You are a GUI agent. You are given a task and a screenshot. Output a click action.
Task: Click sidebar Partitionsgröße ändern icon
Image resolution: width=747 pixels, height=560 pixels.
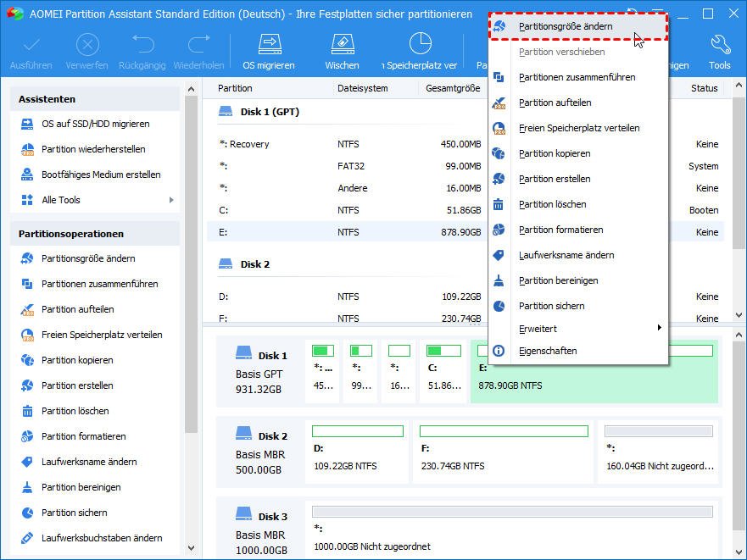coord(27,258)
